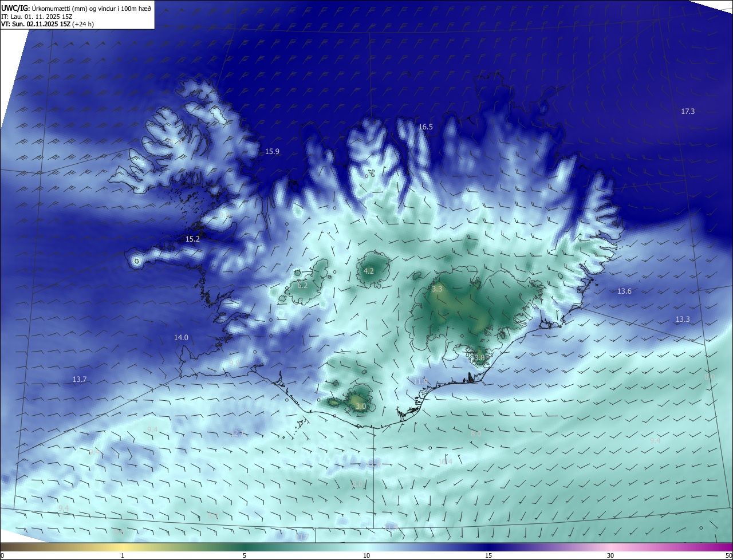
Task: Click the 14.0 value on the map
Action: pyautogui.click(x=181, y=338)
